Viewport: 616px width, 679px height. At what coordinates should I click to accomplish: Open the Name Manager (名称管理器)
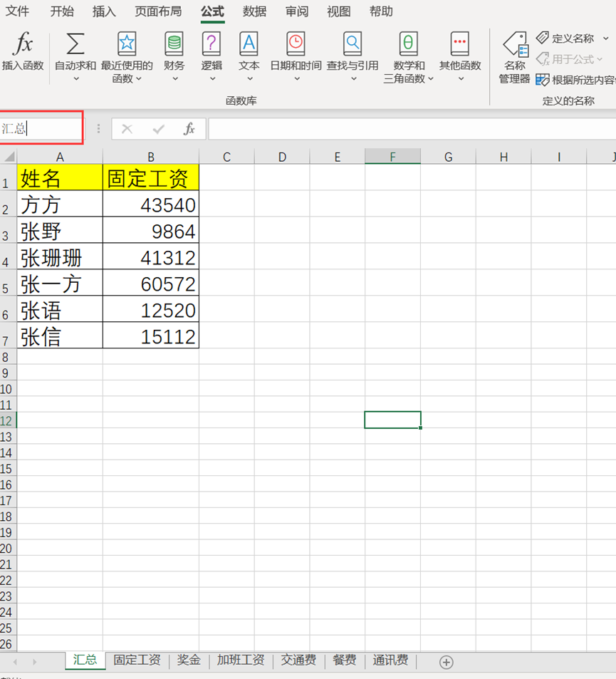click(x=515, y=57)
